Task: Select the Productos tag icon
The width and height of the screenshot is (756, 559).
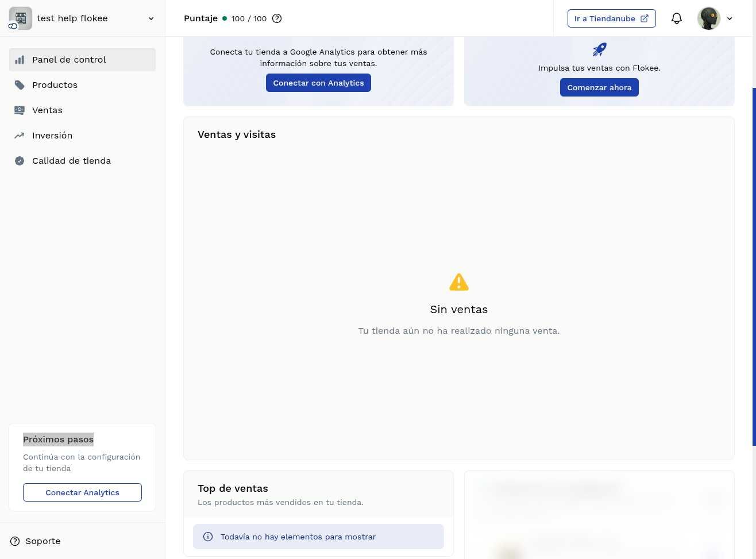Action: [20, 85]
